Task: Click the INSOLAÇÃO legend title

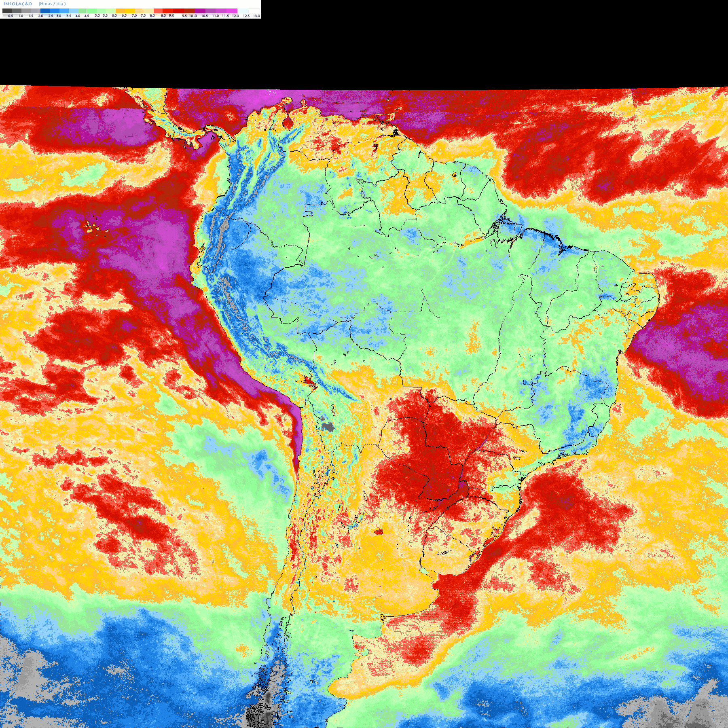Action: tap(18, 4)
